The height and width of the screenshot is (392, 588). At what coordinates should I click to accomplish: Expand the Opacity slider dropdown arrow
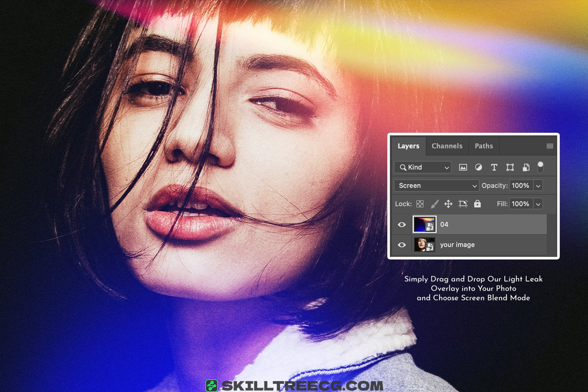click(538, 185)
